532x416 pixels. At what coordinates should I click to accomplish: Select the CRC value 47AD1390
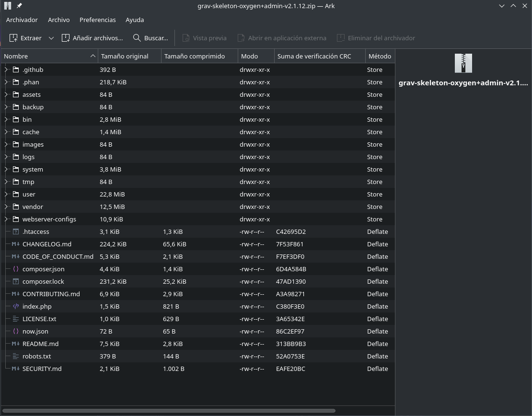tap(291, 282)
